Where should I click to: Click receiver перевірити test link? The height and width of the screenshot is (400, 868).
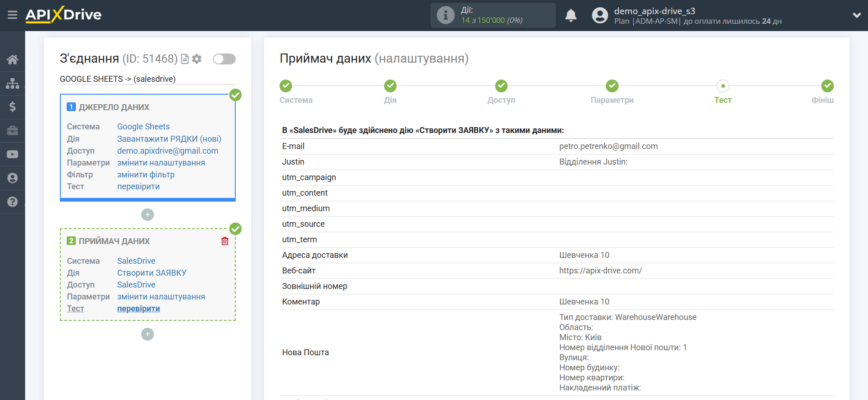pyautogui.click(x=138, y=308)
